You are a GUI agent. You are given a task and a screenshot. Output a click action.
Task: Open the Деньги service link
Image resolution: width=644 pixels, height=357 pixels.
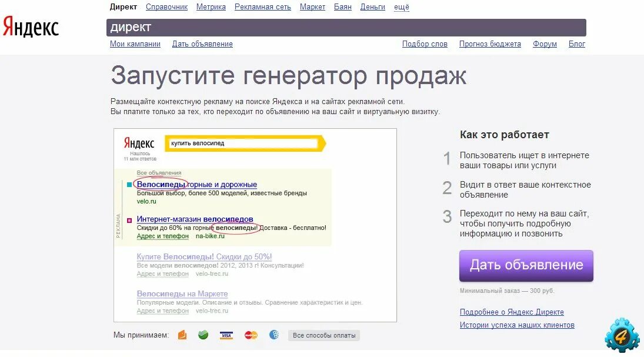(372, 7)
